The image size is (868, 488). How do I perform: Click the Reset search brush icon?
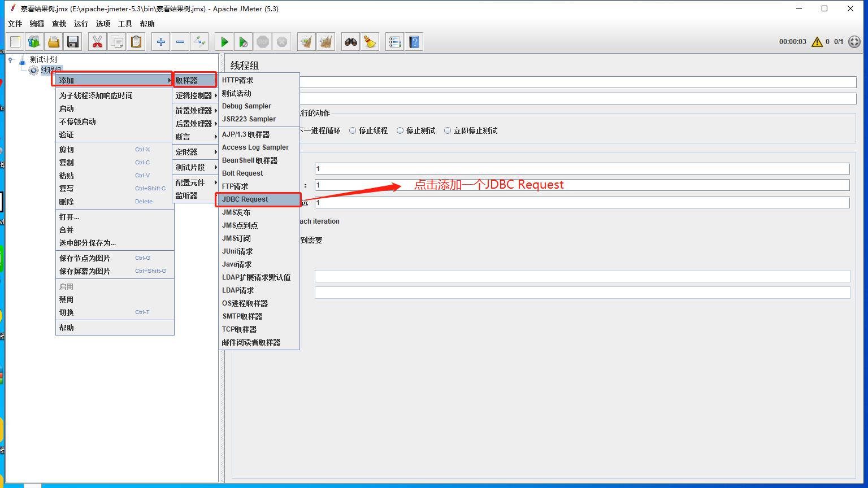(x=370, y=42)
